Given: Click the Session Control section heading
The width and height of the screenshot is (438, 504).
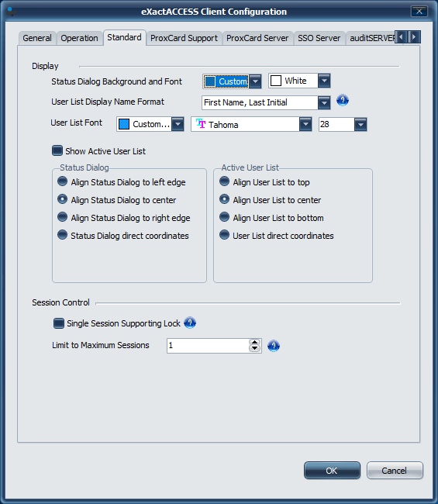Looking at the screenshot, I should pyautogui.click(x=60, y=302).
